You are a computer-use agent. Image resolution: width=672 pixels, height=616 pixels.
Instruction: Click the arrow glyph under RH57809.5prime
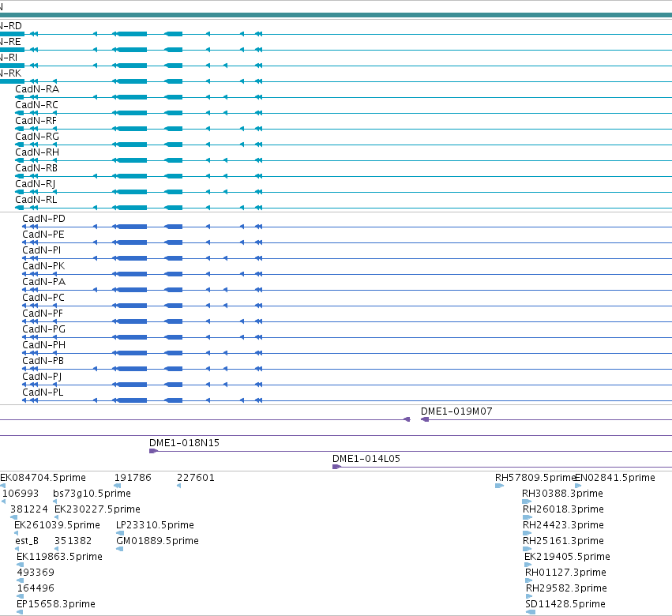(x=499, y=486)
